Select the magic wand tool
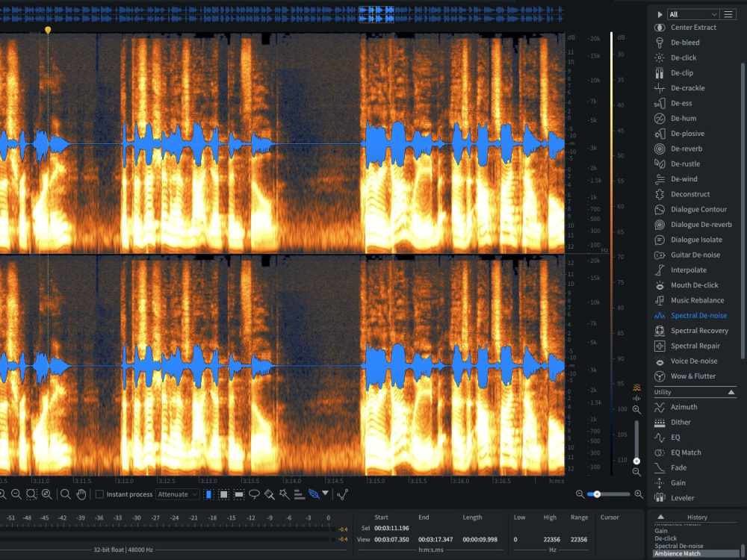747x560 pixels. 285,494
